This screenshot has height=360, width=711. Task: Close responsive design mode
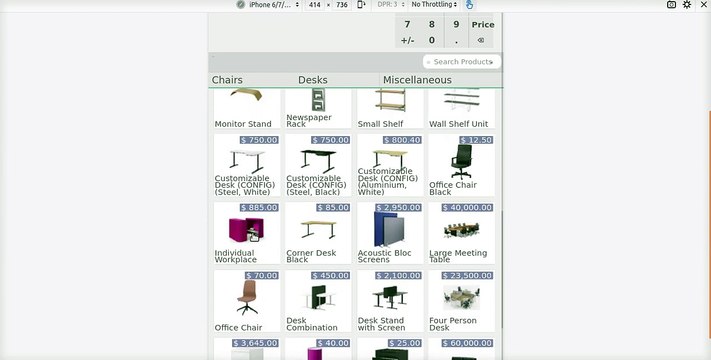click(x=703, y=5)
